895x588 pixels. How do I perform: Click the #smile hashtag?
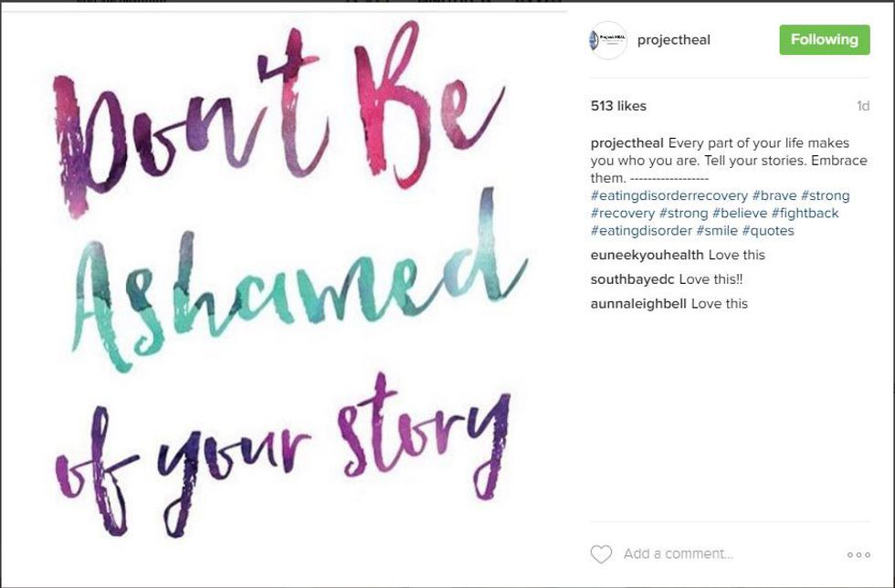click(x=716, y=231)
